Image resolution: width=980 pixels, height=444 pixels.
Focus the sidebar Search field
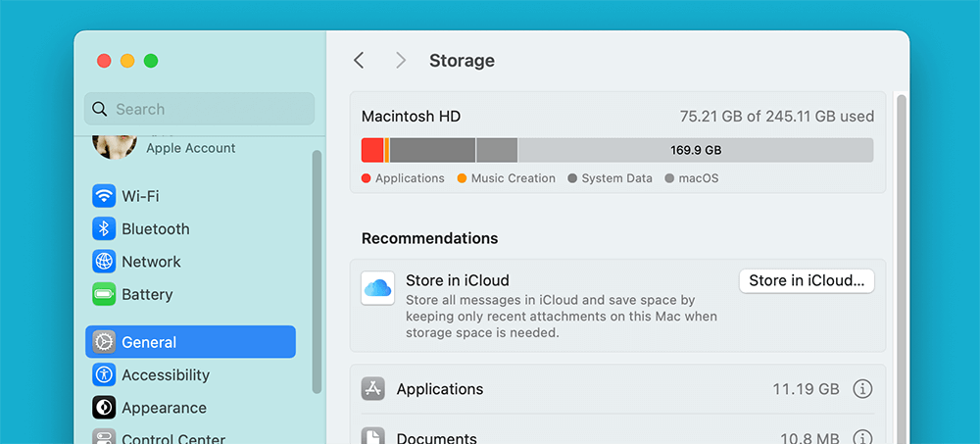pos(199,109)
